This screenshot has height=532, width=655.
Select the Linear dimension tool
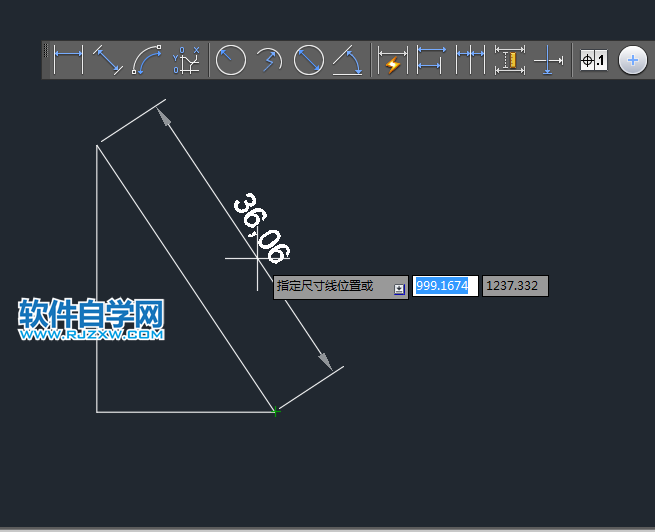69,60
